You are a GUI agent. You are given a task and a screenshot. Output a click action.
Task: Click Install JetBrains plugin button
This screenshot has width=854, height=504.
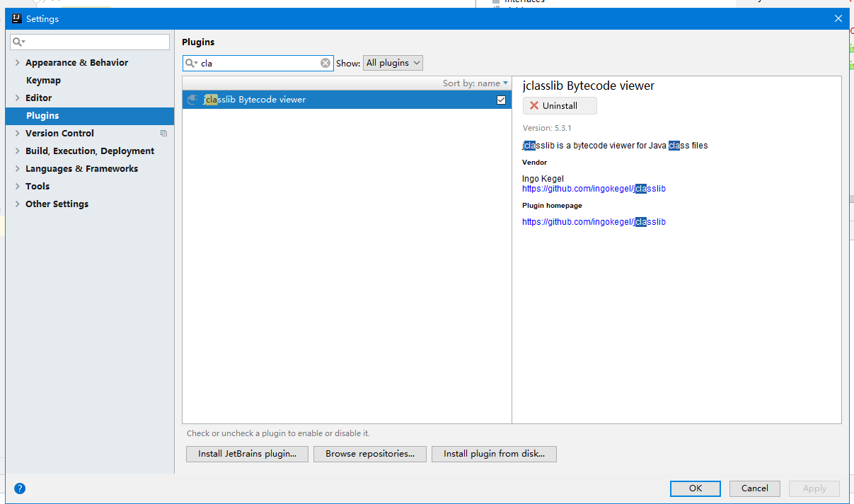tap(247, 454)
